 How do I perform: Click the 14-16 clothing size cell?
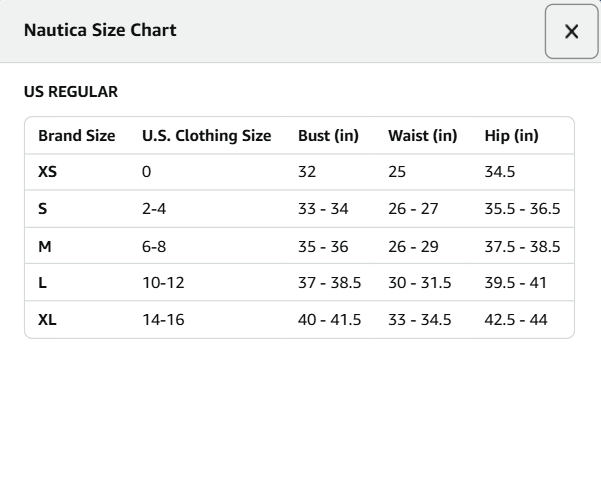click(x=163, y=320)
